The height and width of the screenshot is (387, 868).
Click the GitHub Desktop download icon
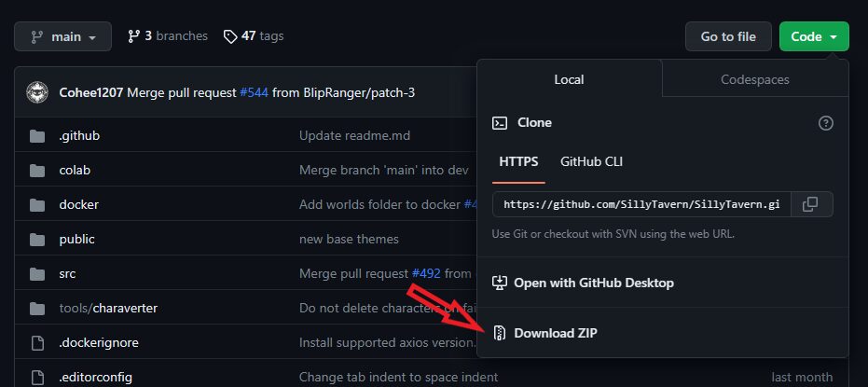[500, 283]
